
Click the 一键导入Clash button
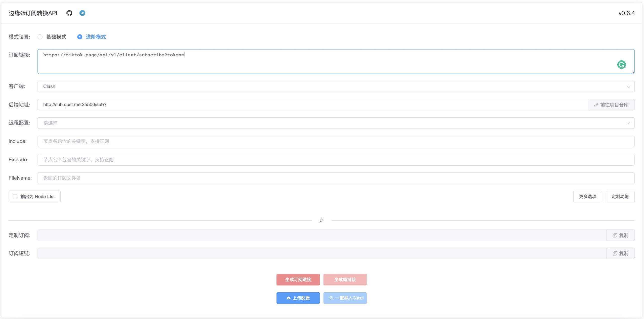pos(345,298)
